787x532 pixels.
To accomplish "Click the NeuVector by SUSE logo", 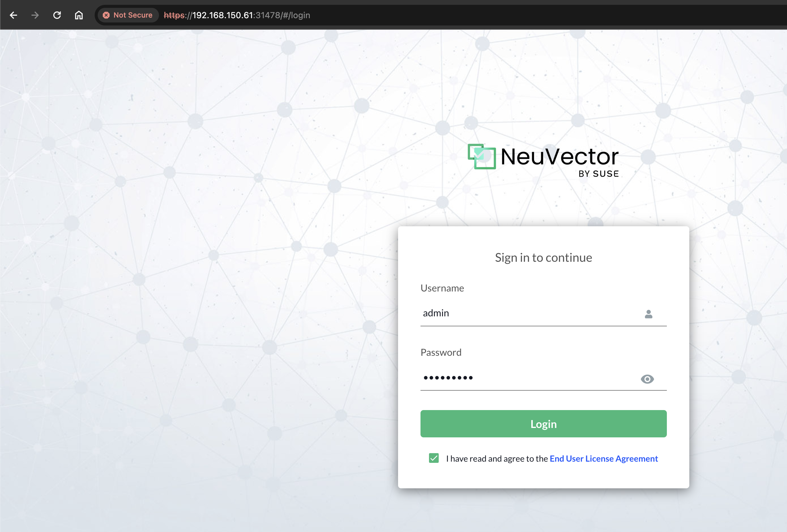I will coord(543,161).
